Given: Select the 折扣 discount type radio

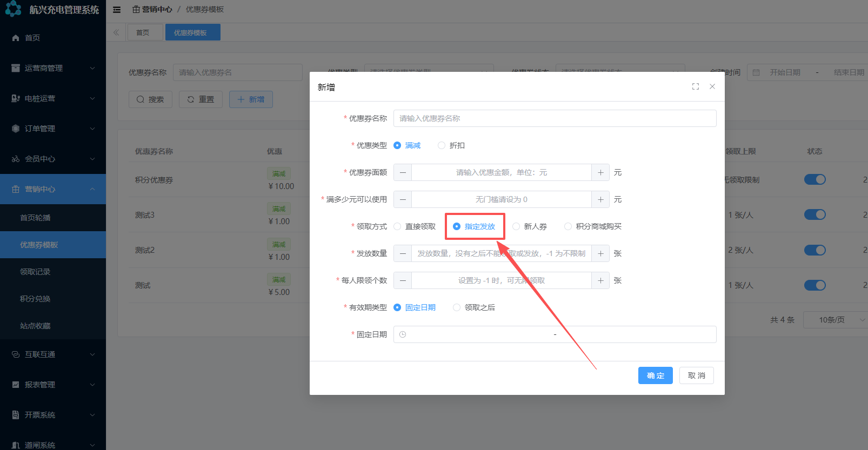Looking at the screenshot, I should 442,145.
